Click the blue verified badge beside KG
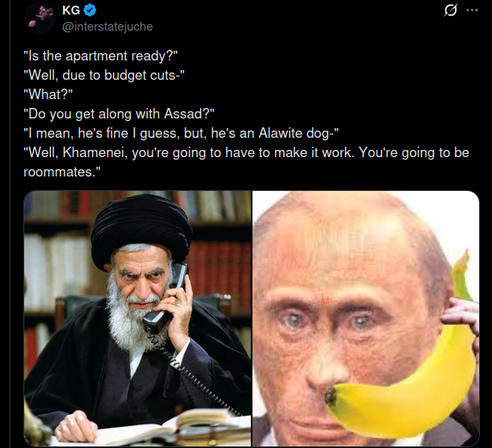492x448 pixels. [90, 10]
